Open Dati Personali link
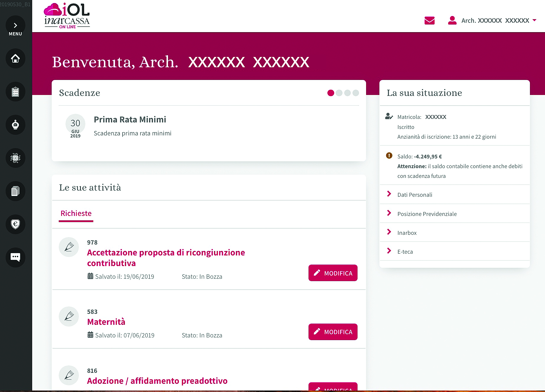The image size is (545, 392). click(x=415, y=195)
